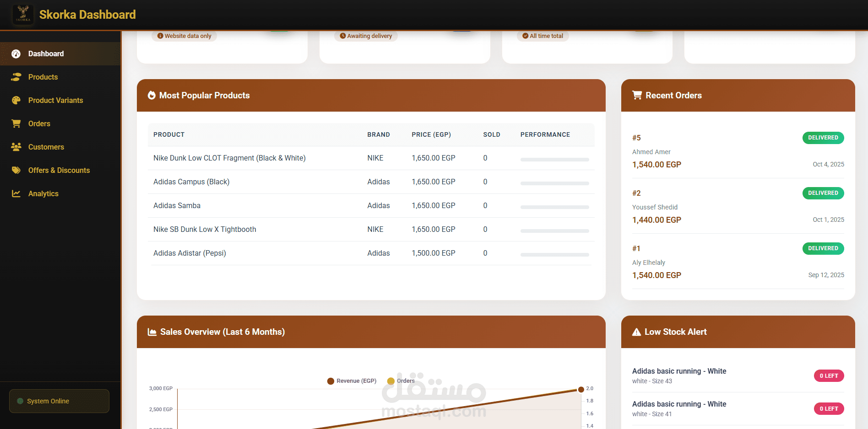Click the Skorka Dashboard title
This screenshot has width=868, height=429.
point(87,15)
